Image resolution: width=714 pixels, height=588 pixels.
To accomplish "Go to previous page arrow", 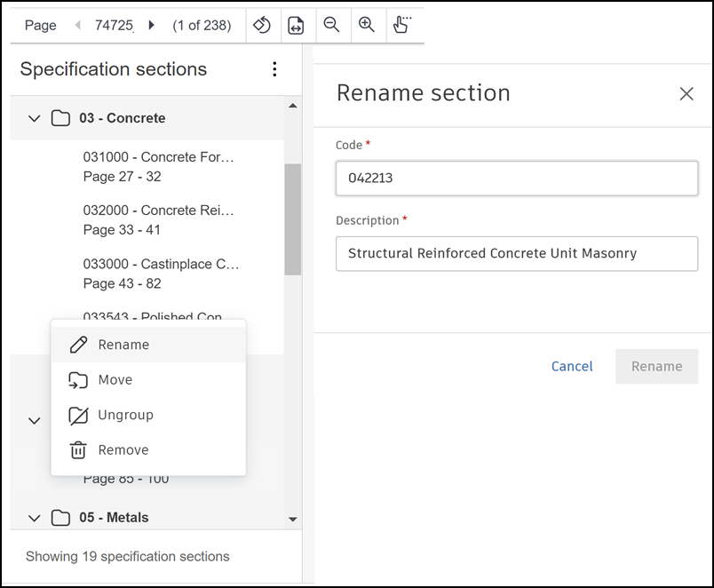I will (78, 25).
